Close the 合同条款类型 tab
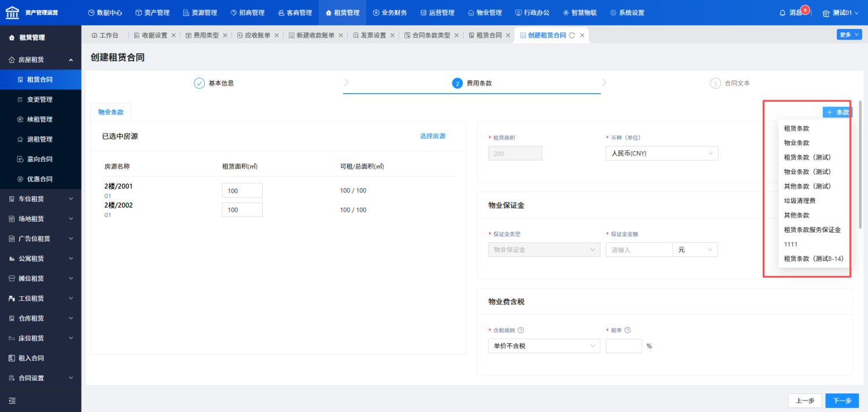Viewport: 868px width, 412px height. coord(457,35)
